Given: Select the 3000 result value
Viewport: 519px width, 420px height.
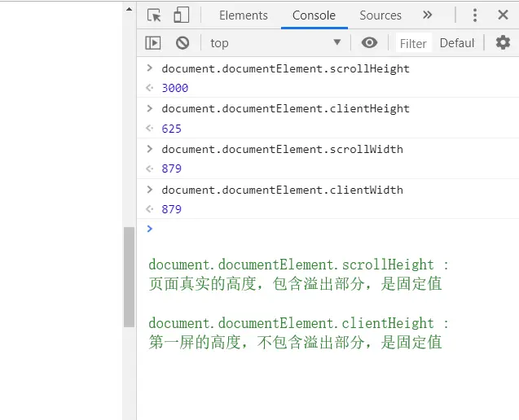Looking at the screenshot, I should click(174, 88).
